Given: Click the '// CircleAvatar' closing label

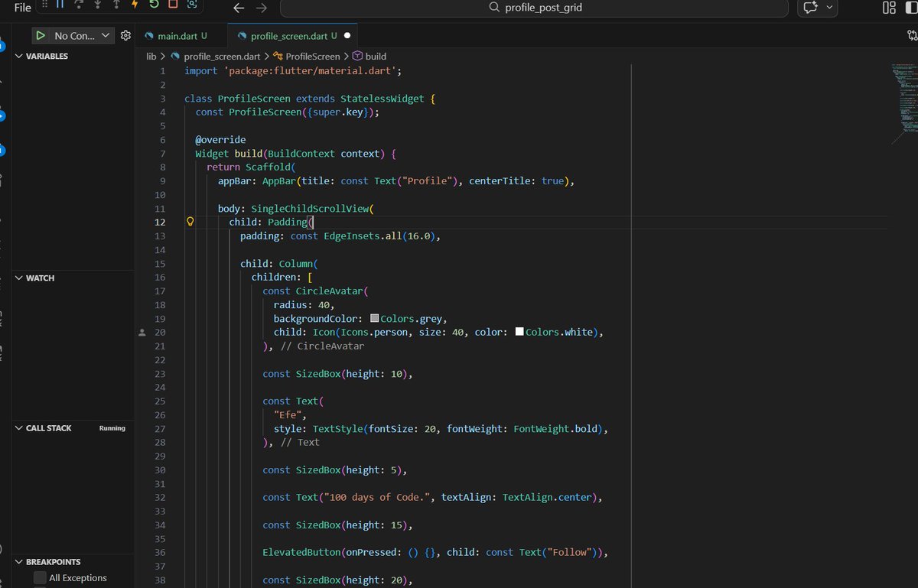Looking at the screenshot, I should (x=322, y=346).
